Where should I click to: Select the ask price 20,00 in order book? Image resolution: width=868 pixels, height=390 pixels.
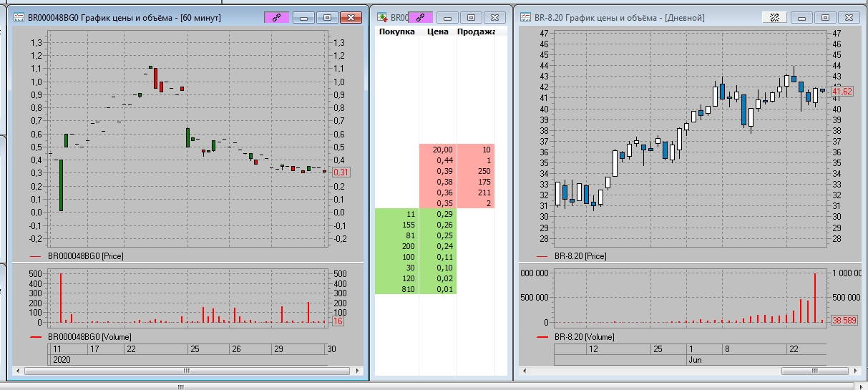(x=438, y=150)
